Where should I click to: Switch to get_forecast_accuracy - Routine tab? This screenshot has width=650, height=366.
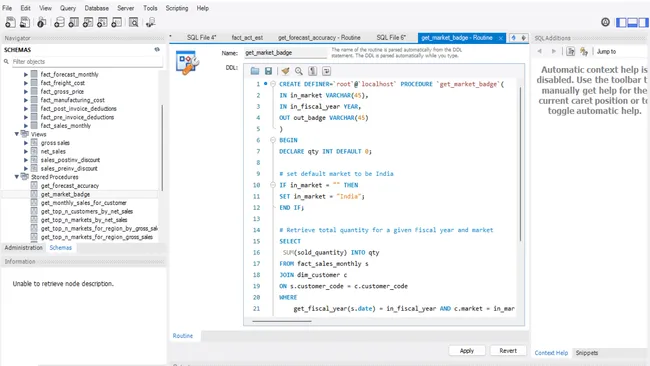pyautogui.click(x=319, y=38)
